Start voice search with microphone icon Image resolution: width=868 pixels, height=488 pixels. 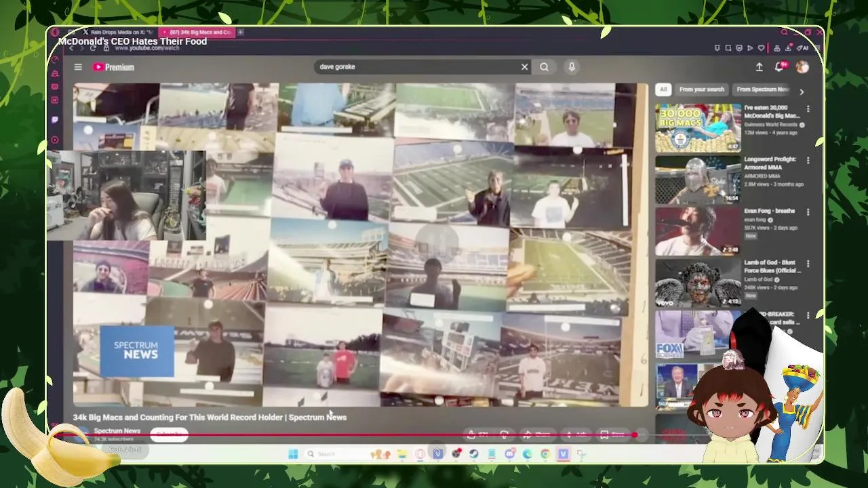[572, 66]
